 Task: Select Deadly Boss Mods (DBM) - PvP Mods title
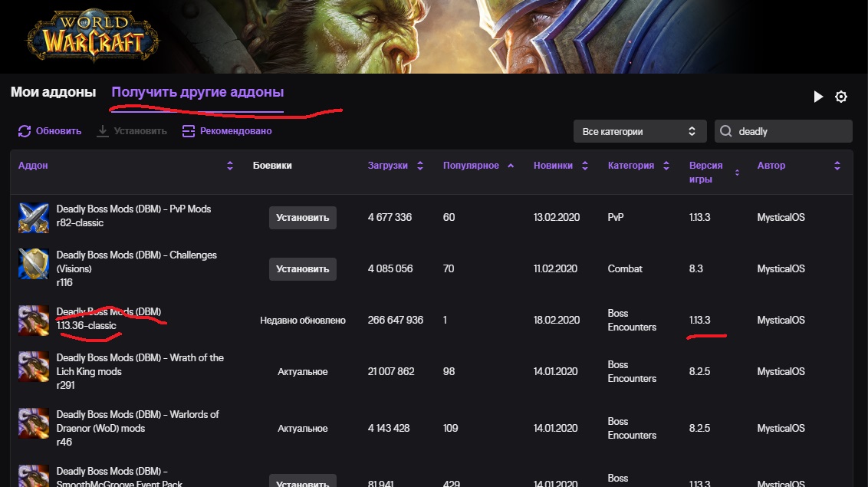[133, 209]
